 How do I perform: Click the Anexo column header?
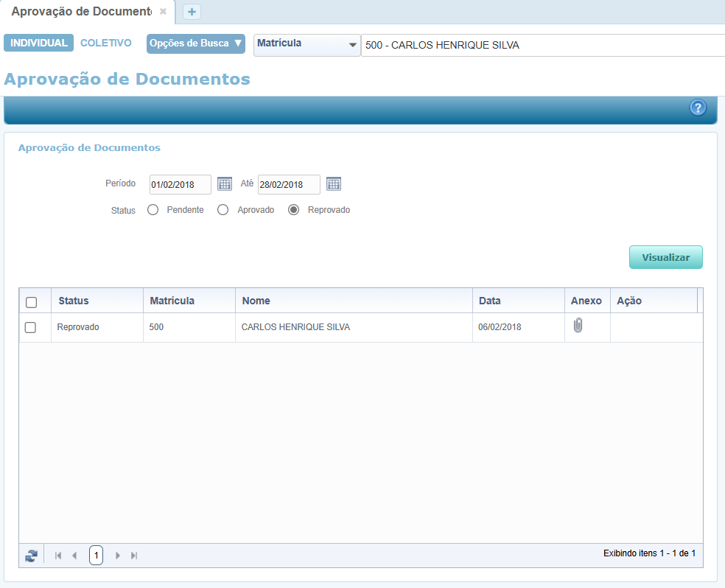tap(588, 301)
